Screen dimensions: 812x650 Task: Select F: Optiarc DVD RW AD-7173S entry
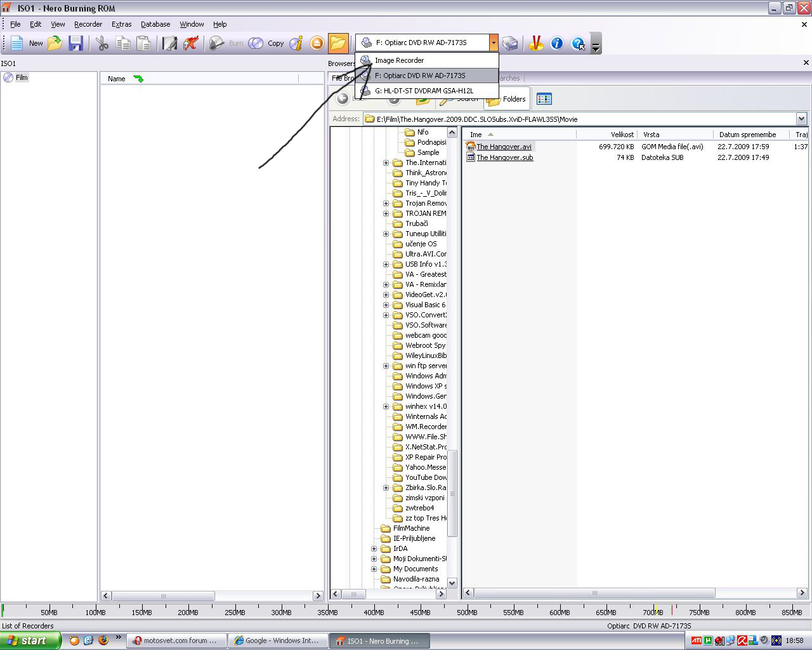tap(427, 76)
